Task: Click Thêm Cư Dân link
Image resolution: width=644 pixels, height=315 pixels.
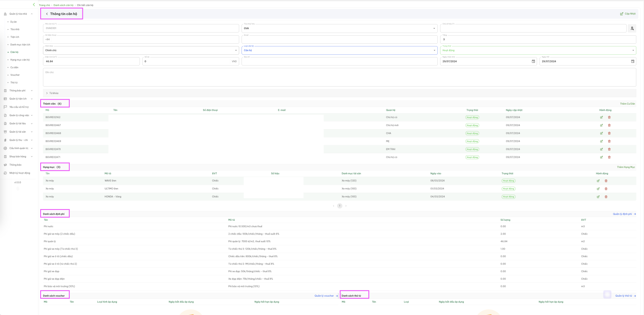Action: (628, 104)
